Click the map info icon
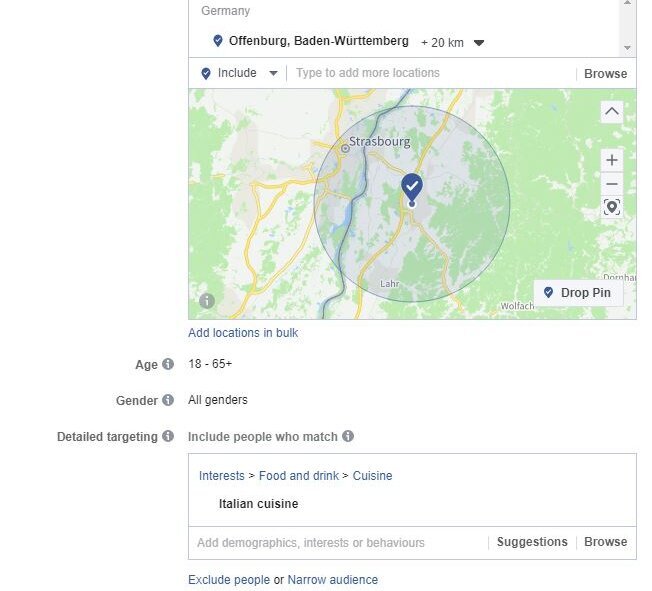 pos(207,300)
